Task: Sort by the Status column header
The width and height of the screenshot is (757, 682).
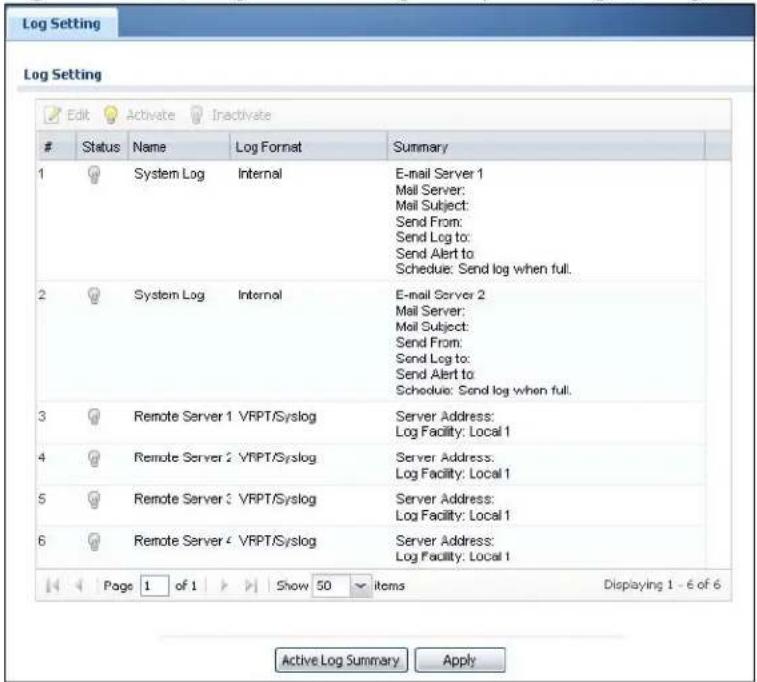Action: point(101,147)
